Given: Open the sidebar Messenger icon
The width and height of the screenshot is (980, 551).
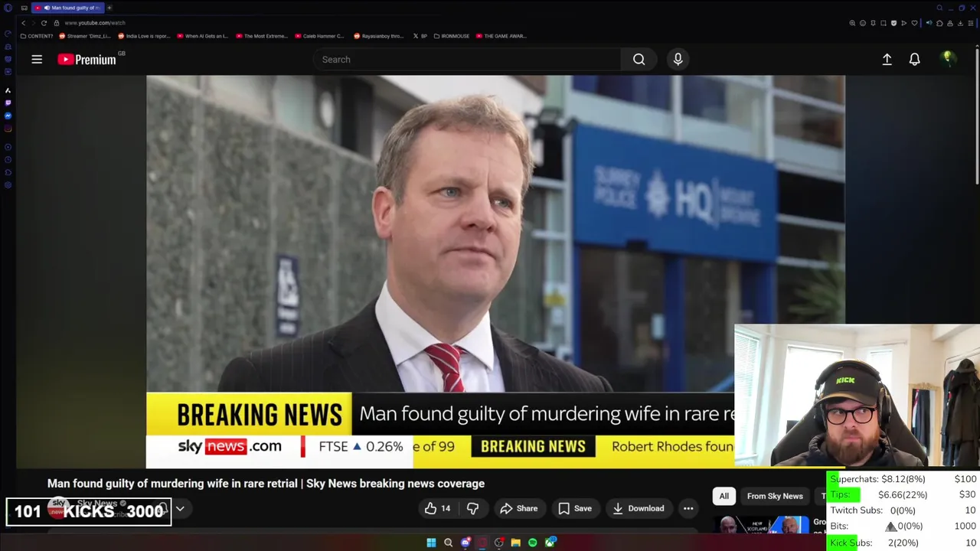Looking at the screenshot, I should pyautogui.click(x=8, y=116).
